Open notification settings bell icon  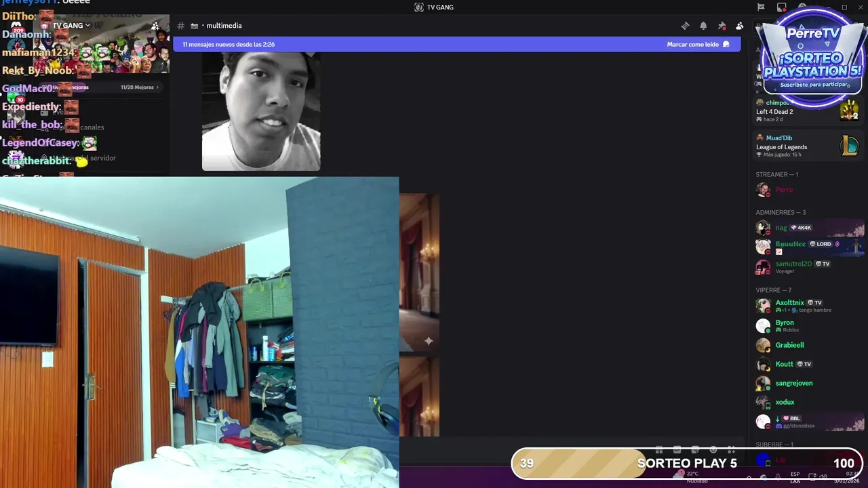click(703, 26)
